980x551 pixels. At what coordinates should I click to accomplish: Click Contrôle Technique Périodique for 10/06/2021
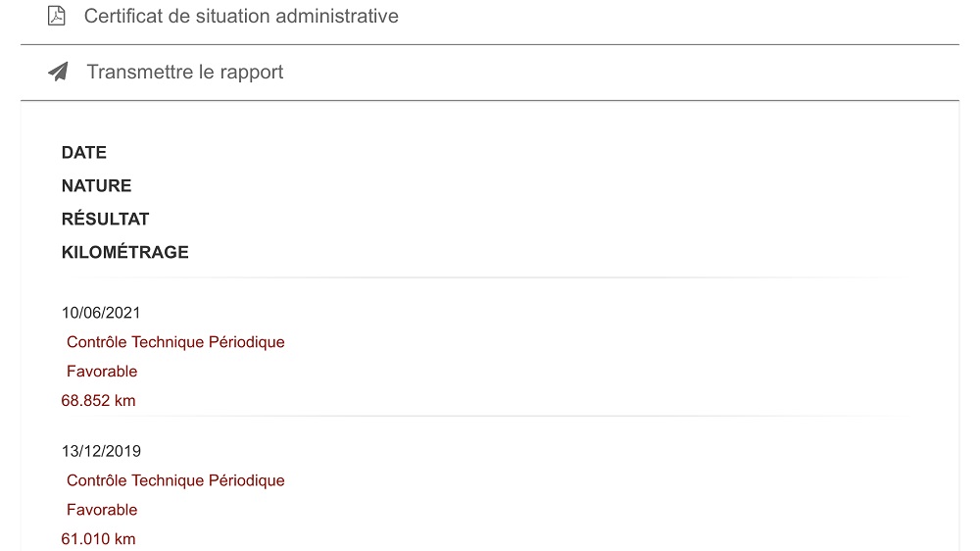click(175, 342)
